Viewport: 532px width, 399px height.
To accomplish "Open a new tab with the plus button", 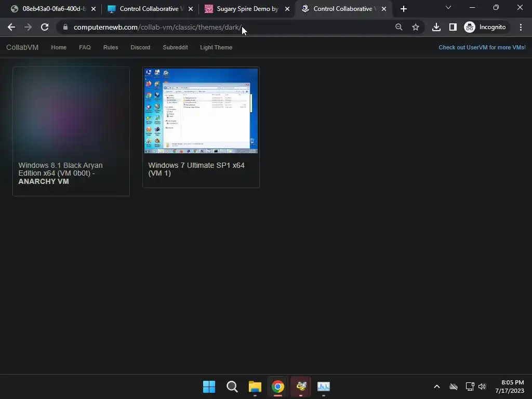I will click(403, 9).
